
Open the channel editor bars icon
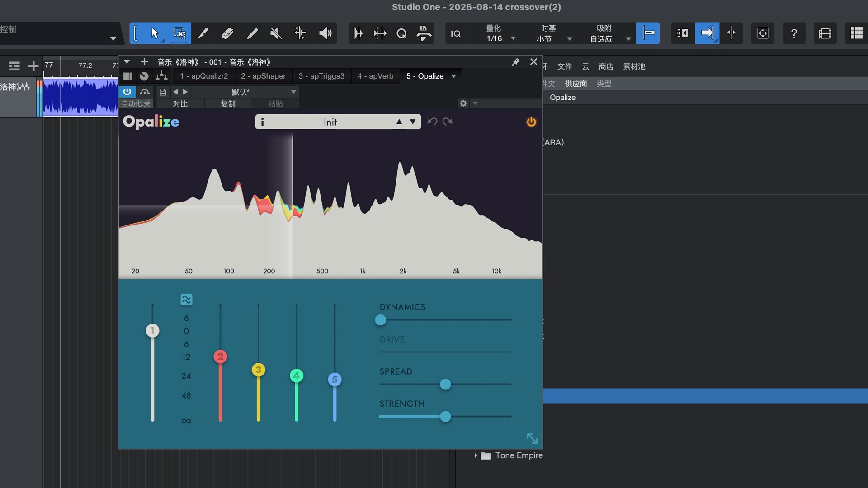(127, 76)
